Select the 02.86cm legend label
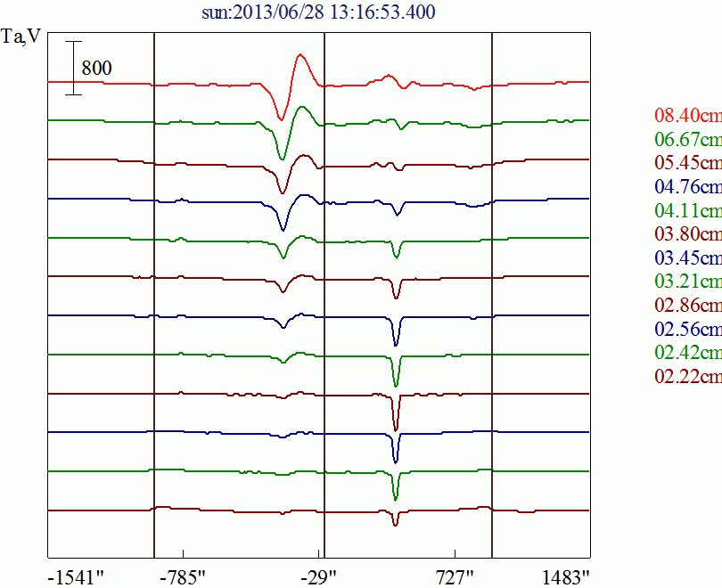The width and height of the screenshot is (722, 588). point(688,305)
